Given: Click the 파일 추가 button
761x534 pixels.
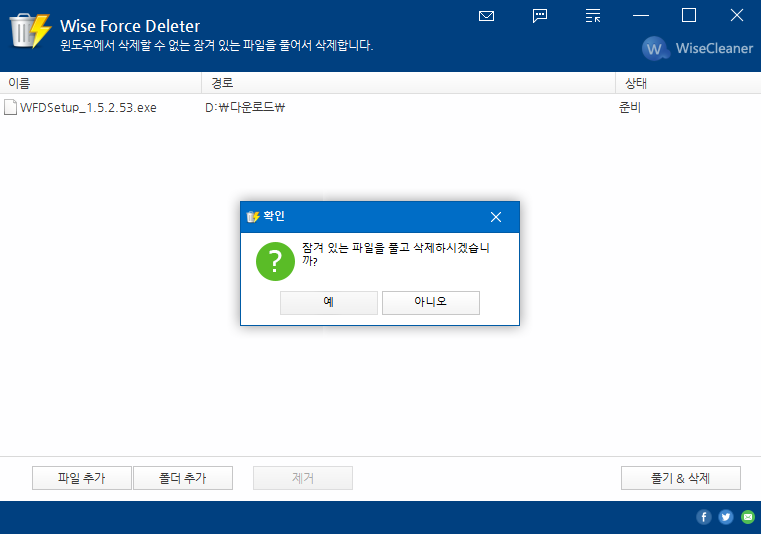Looking at the screenshot, I should (82, 478).
